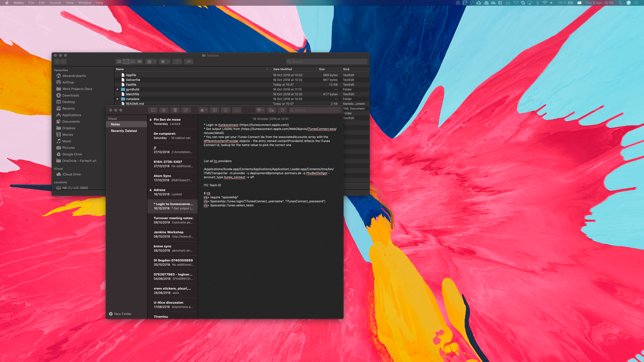Screen dimensions: 644x362
Task: Open the View menu
Action: pos(69,3)
